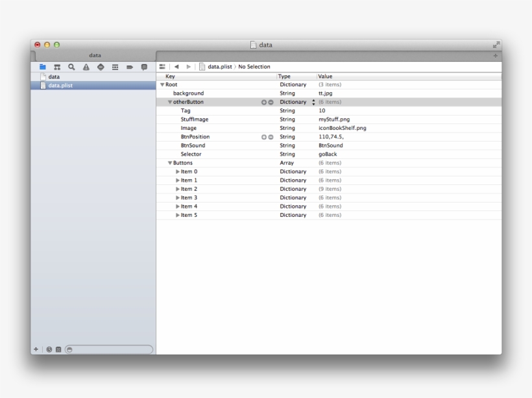
Task: Open the Project navigator
Action: point(40,67)
